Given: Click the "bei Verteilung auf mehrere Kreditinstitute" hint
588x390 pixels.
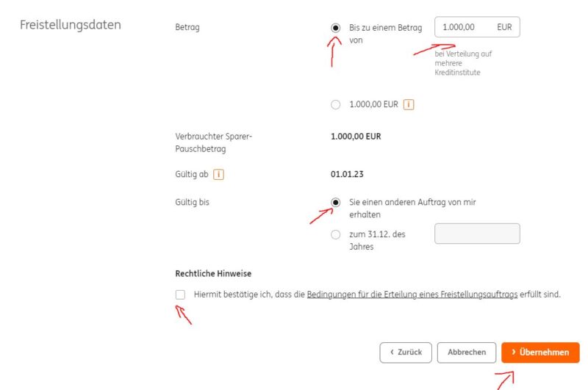Looking at the screenshot, I should [x=462, y=63].
